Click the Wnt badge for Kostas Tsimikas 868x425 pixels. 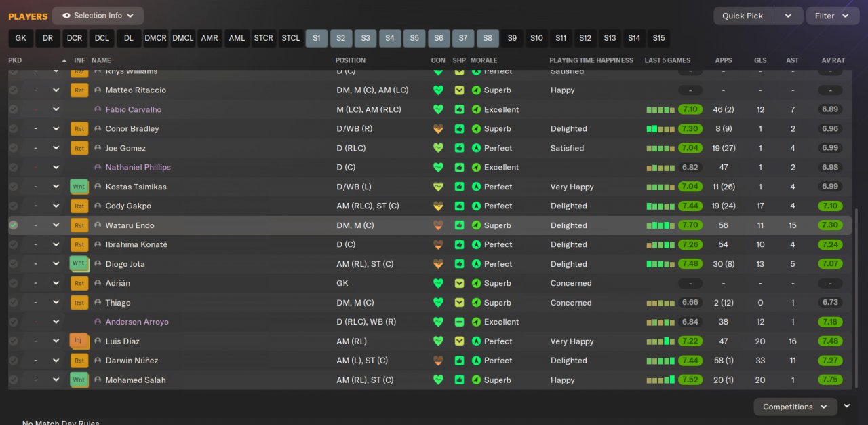79,187
